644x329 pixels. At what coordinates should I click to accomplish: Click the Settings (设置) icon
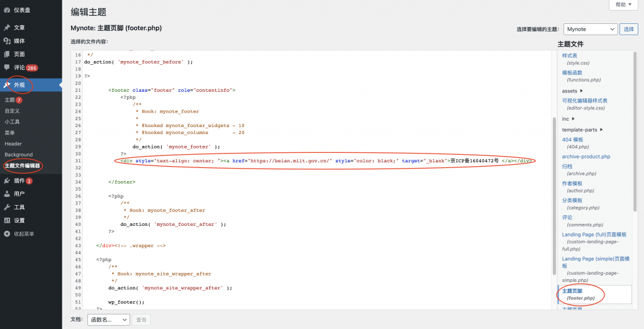pos(7,220)
